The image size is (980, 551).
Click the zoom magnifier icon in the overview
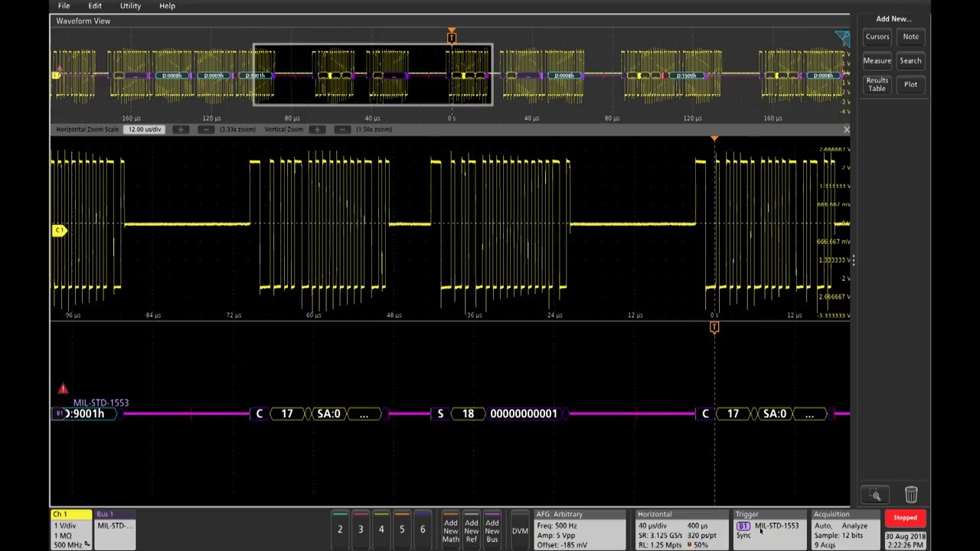click(x=842, y=38)
